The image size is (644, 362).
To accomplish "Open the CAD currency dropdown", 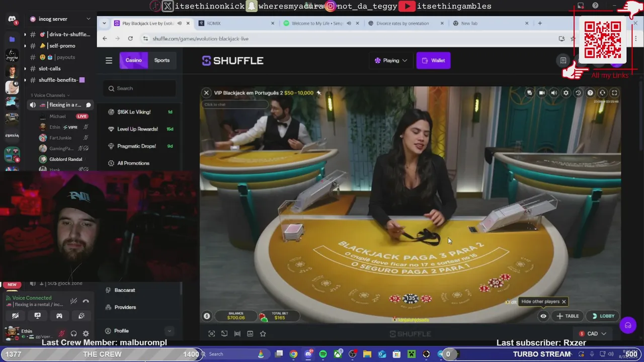I will pos(593,333).
